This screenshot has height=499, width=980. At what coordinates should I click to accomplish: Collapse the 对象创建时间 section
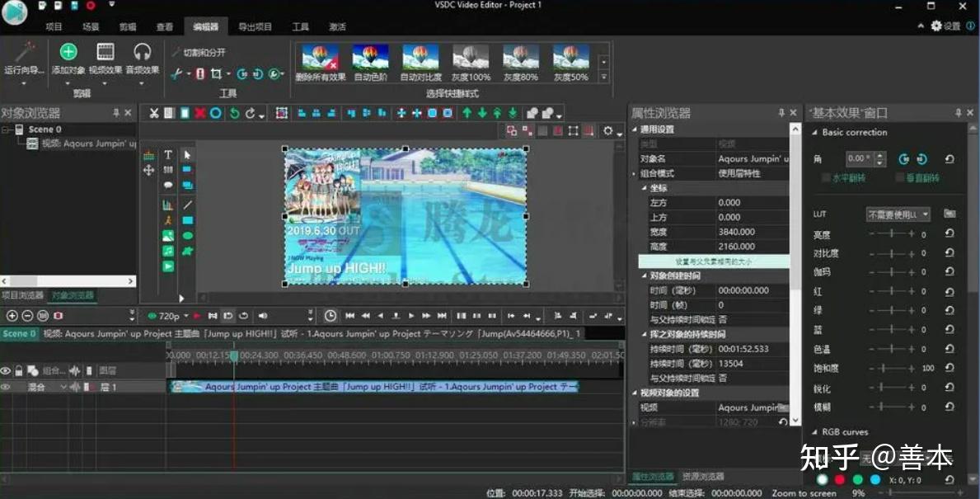point(645,275)
